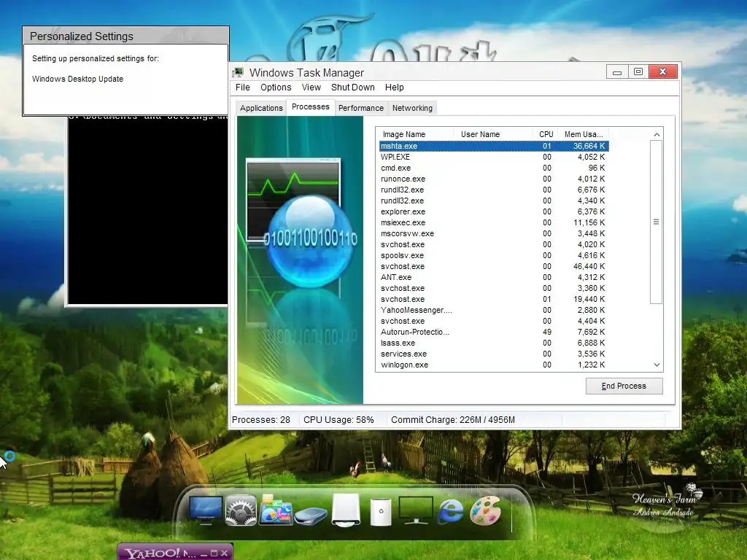Screen dimensions: 747x560
Task: Maximize the Yahoo Messenger mini window
Action: (x=214, y=553)
